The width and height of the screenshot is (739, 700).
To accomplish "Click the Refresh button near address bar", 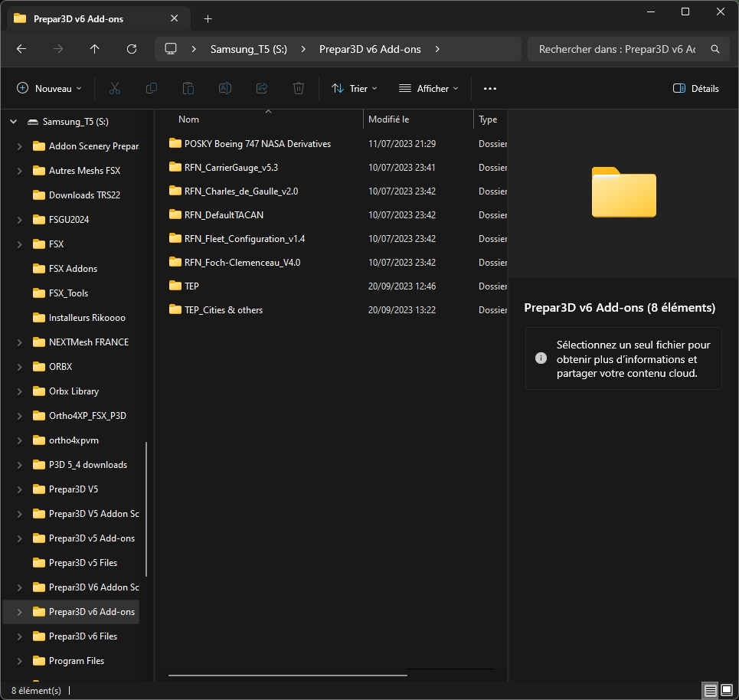I will pyautogui.click(x=132, y=49).
